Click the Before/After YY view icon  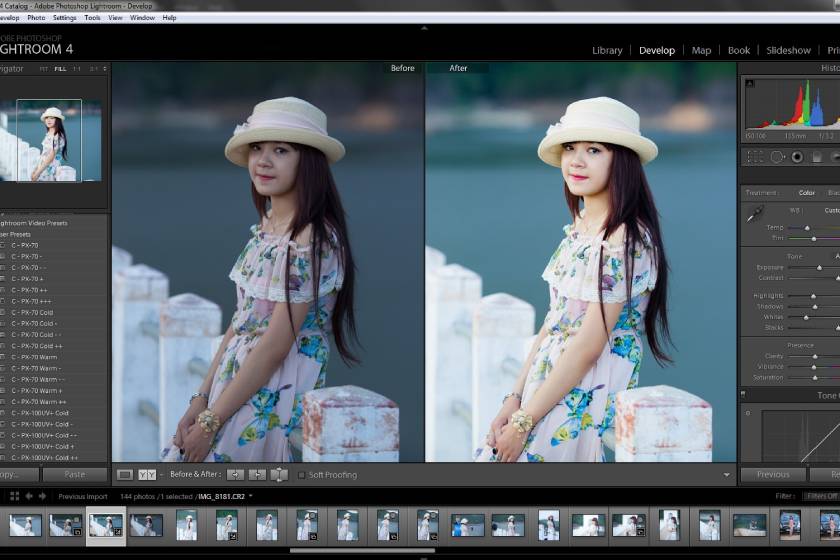pyautogui.click(x=147, y=474)
